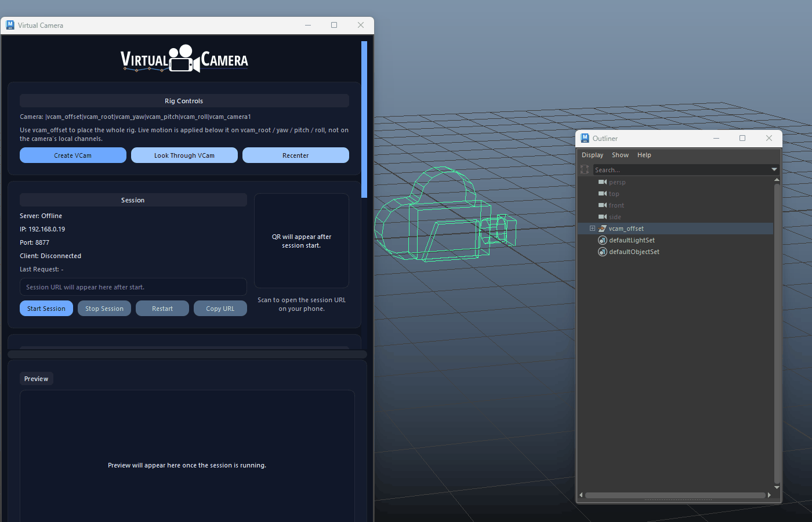The image size is (812, 522).
Task: Click the Maya icon in Outliner title bar
Action: pos(585,138)
